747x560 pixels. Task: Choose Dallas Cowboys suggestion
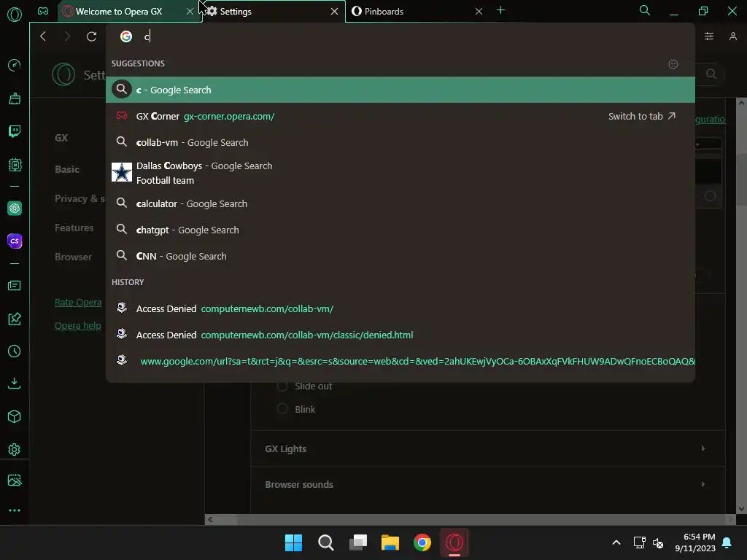(x=400, y=173)
